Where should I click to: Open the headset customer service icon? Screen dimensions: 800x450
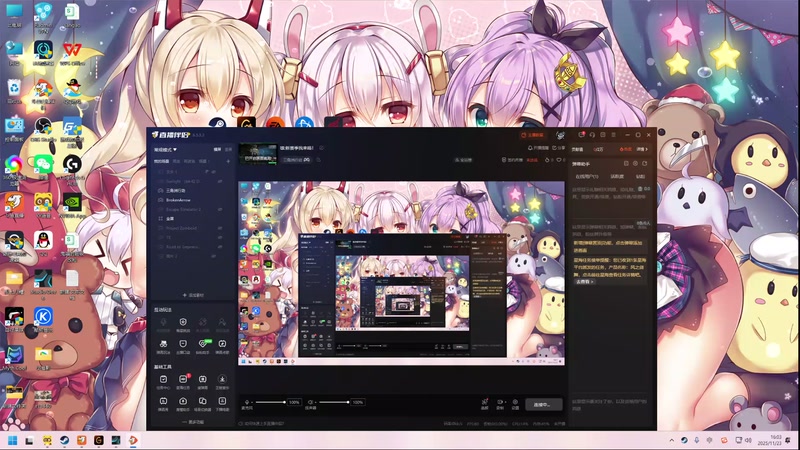point(592,135)
